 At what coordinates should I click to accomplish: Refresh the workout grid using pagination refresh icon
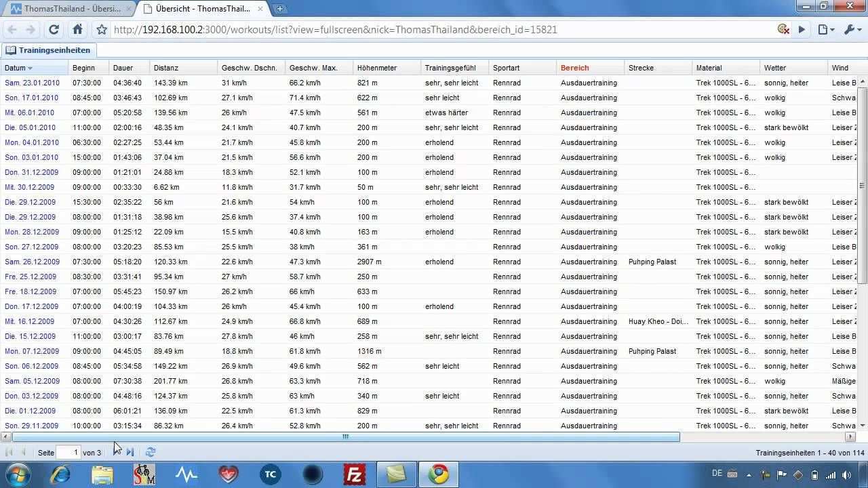(151, 452)
